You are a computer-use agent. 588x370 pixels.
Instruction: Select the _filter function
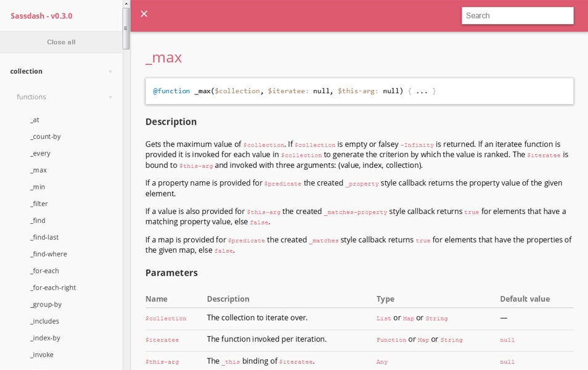[38, 203]
